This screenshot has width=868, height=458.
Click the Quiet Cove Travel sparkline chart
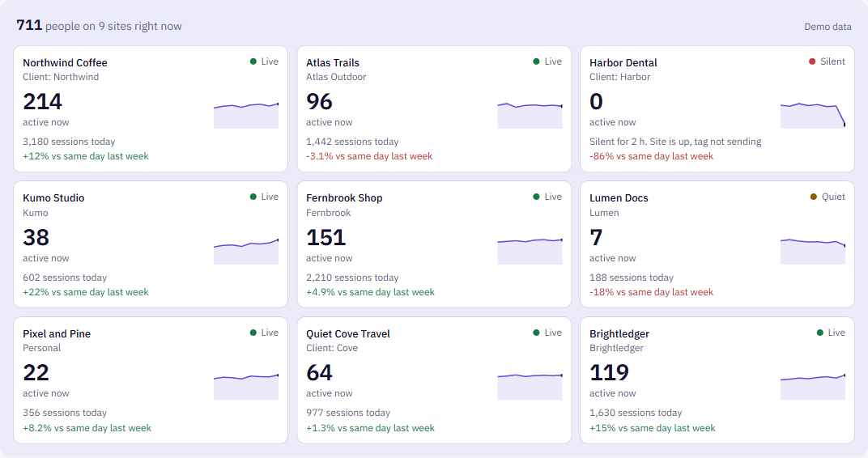point(530,386)
